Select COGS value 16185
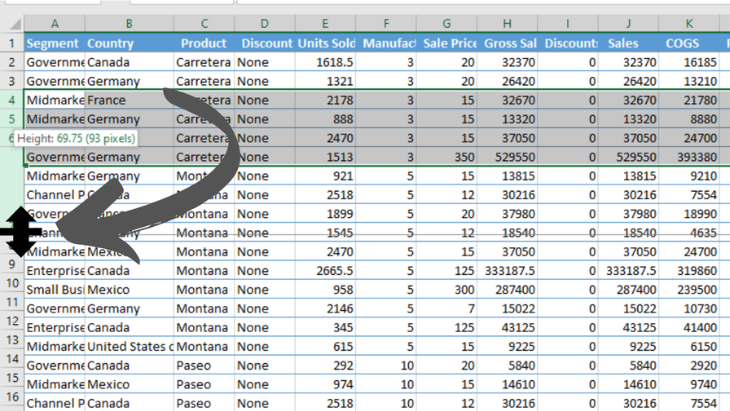 point(689,62)
